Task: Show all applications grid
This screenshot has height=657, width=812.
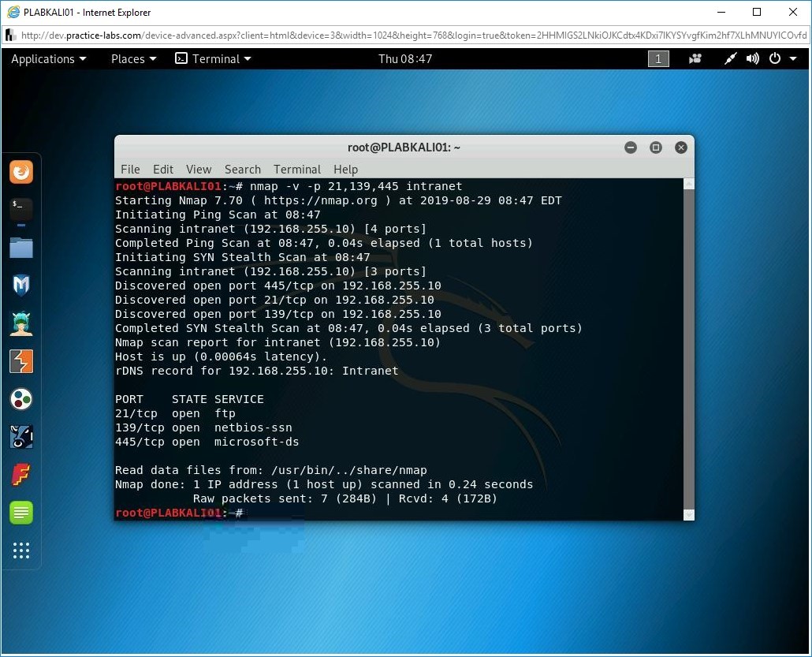Action: (21, 551)
